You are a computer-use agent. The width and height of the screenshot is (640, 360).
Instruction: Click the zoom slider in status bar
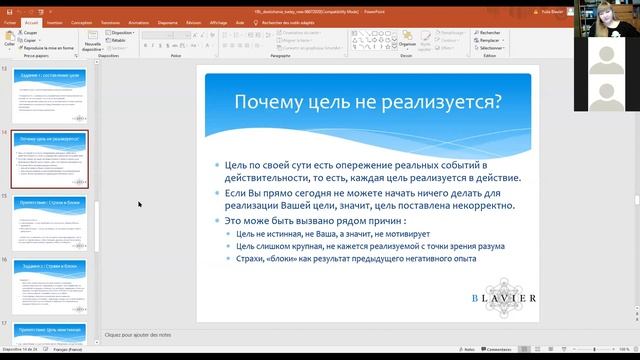pyautogui.click(x=594, y=349)
